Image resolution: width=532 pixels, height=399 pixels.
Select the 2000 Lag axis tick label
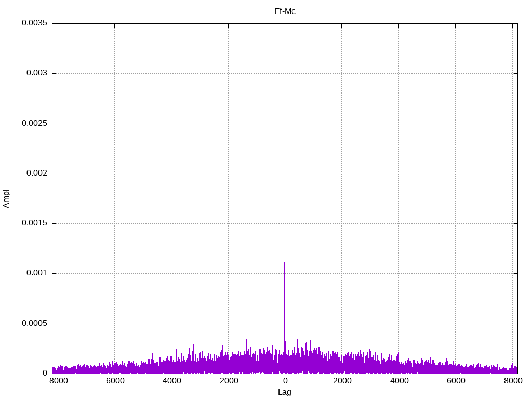pos(342,381)
